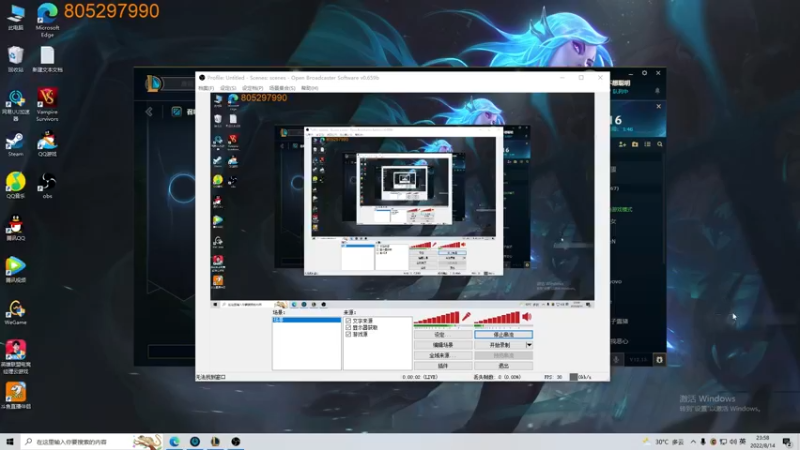800x450 pixels.
Task: Click the folder icon in League social panel
Action: coord(635,144)
